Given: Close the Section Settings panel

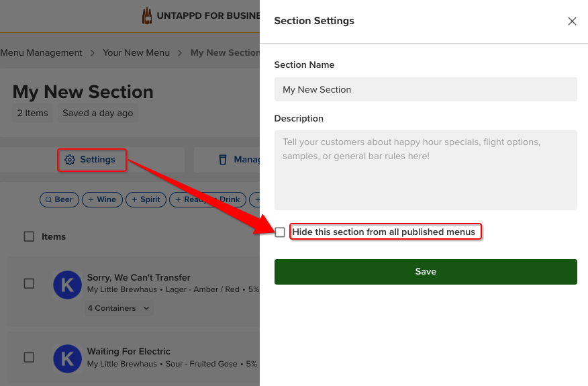Looking at the screenshot, I should 572,21.
